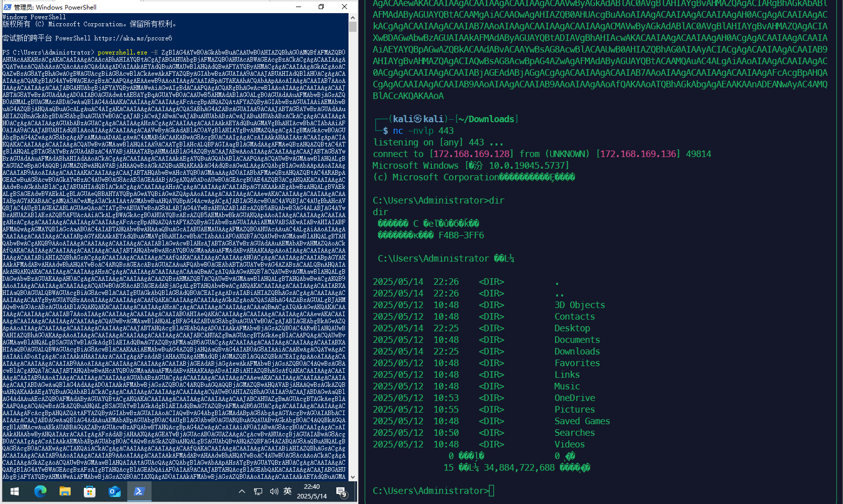Click the PowerShell scrollbar up arrow

(x=353, y=17)
